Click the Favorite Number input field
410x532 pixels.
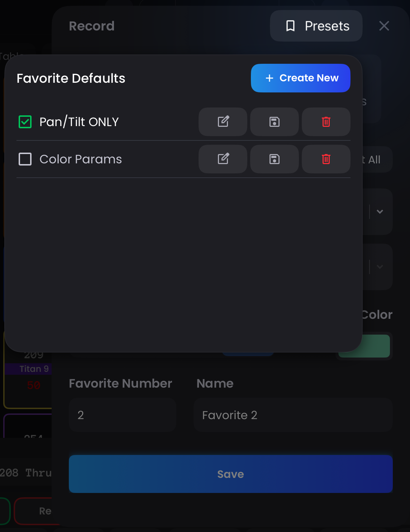(122, 415)
